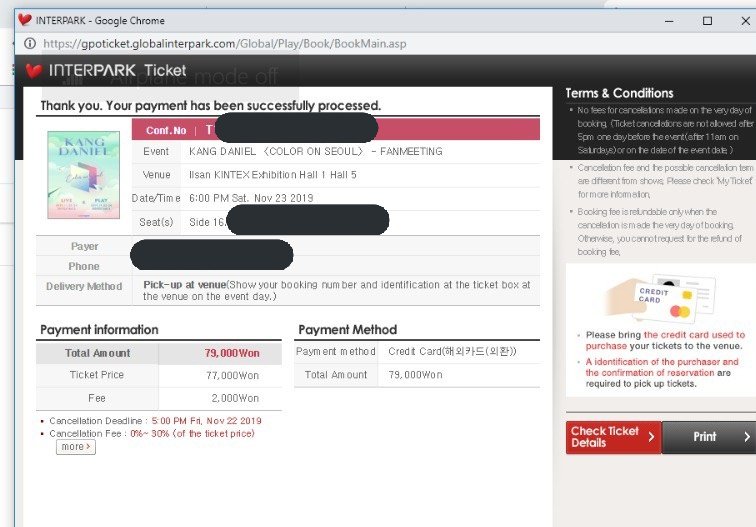The height and width of the screenshot is (527, 756).
Task: Click the bring credit card notice
Action: click(665, 340)
